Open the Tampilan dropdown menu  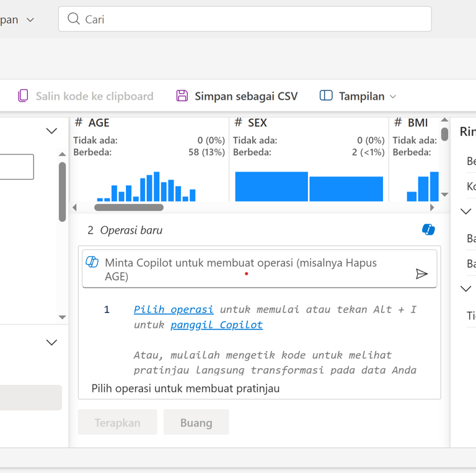click(x=393, y=97)
